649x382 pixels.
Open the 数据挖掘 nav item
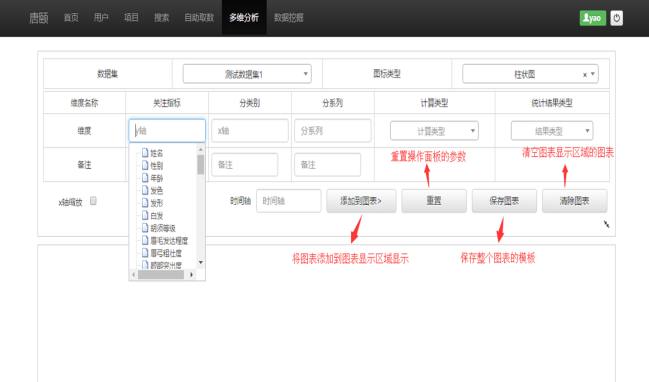288,18
